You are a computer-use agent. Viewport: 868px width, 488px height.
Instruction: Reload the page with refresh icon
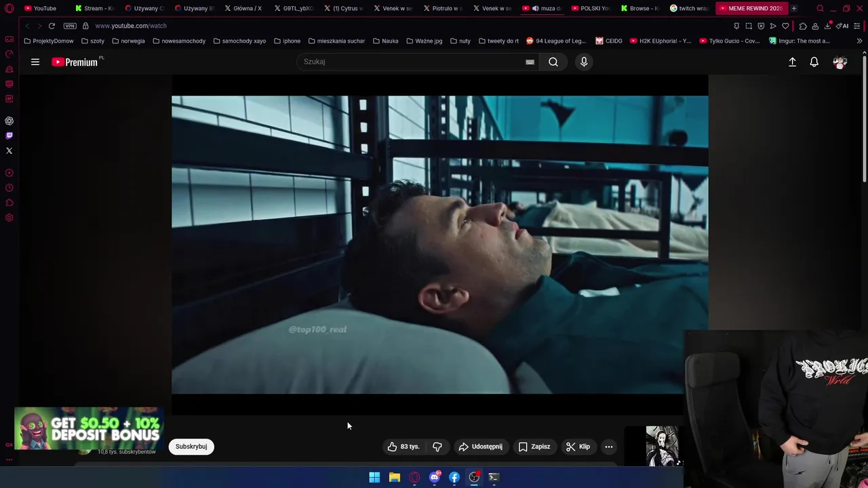52,26
